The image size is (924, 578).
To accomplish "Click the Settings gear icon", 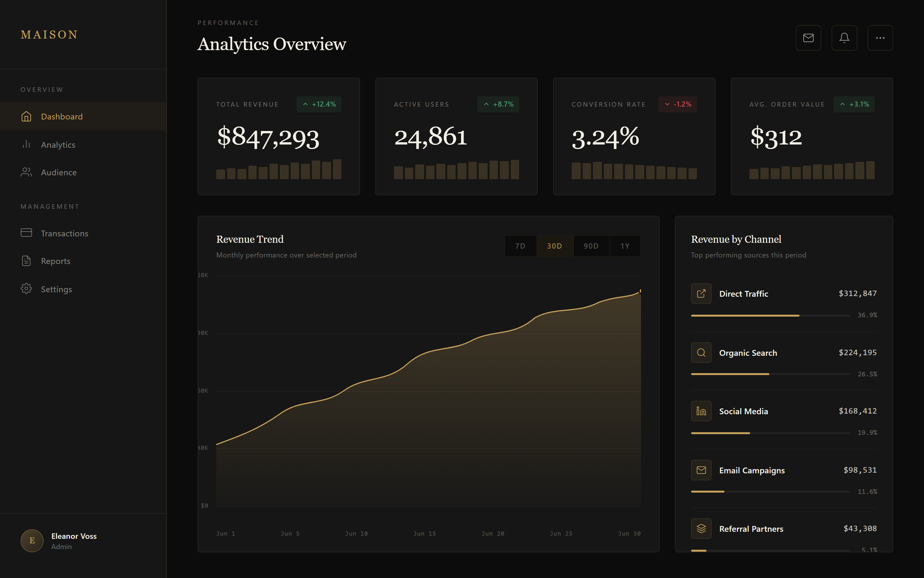I will [x=26, y=289].
